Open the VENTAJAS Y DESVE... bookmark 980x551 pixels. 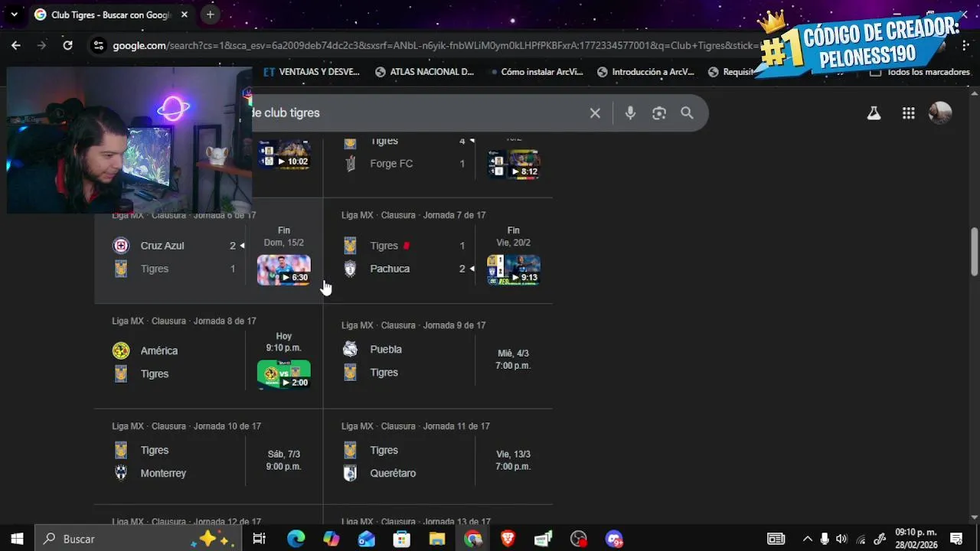coord(311,72)
